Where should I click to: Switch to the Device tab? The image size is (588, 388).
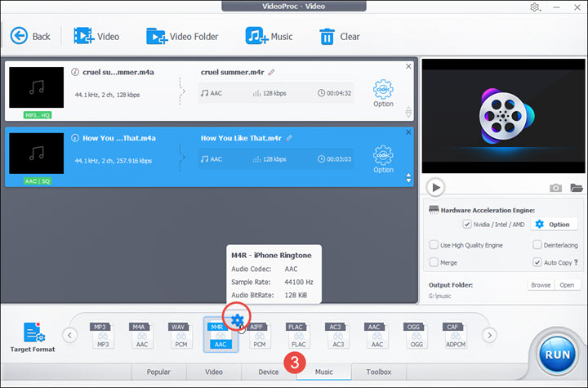(269, 372)
